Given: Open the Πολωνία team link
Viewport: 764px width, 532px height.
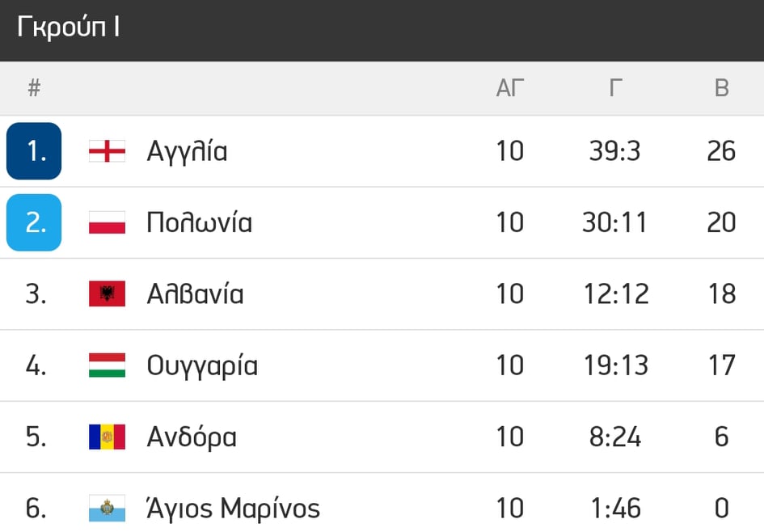Looking at the screenshot, I should 199,222.
